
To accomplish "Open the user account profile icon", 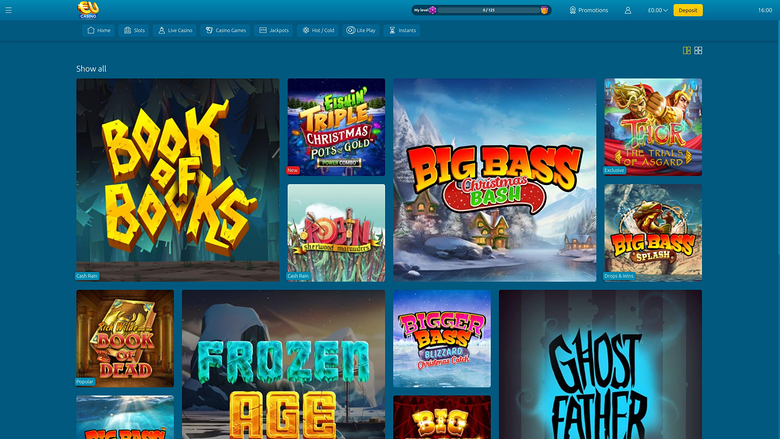I will tap(628, 10).
